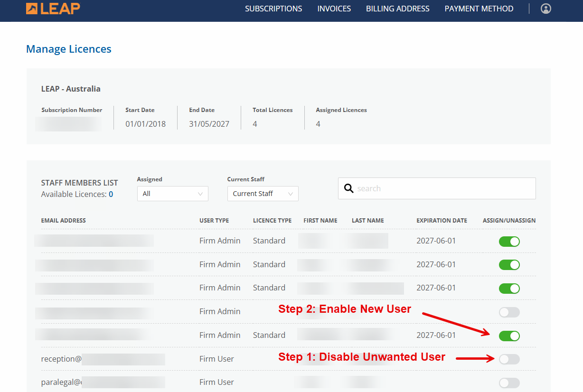Click the Expiration Date column header
583x392 pixels.
[442, 221]
